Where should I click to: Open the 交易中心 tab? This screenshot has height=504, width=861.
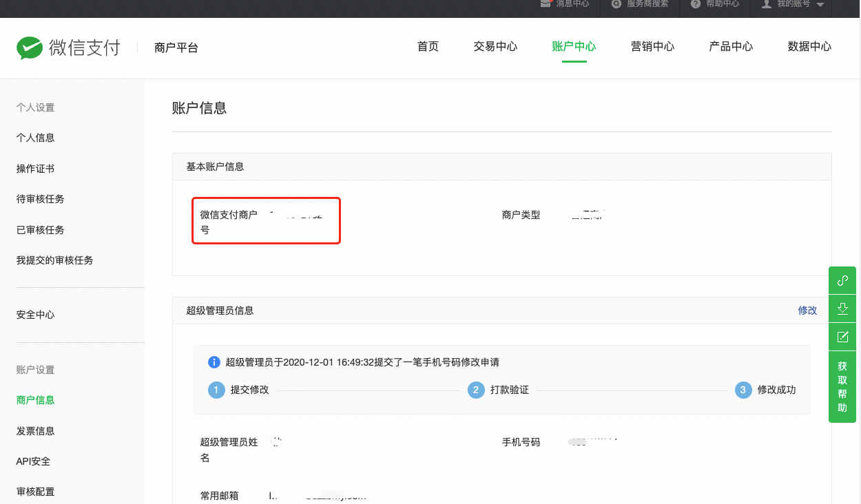pyautogui.click(x=495, y=47)
